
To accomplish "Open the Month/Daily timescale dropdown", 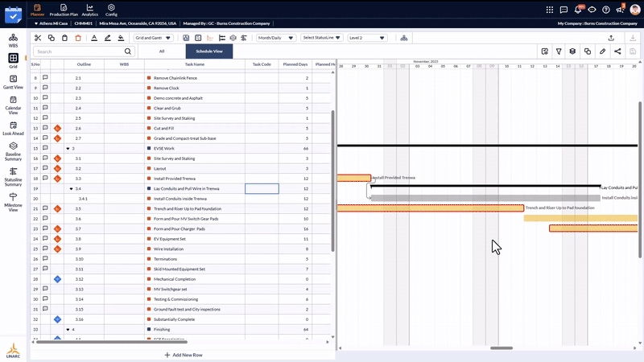I will tap(275, 38).
